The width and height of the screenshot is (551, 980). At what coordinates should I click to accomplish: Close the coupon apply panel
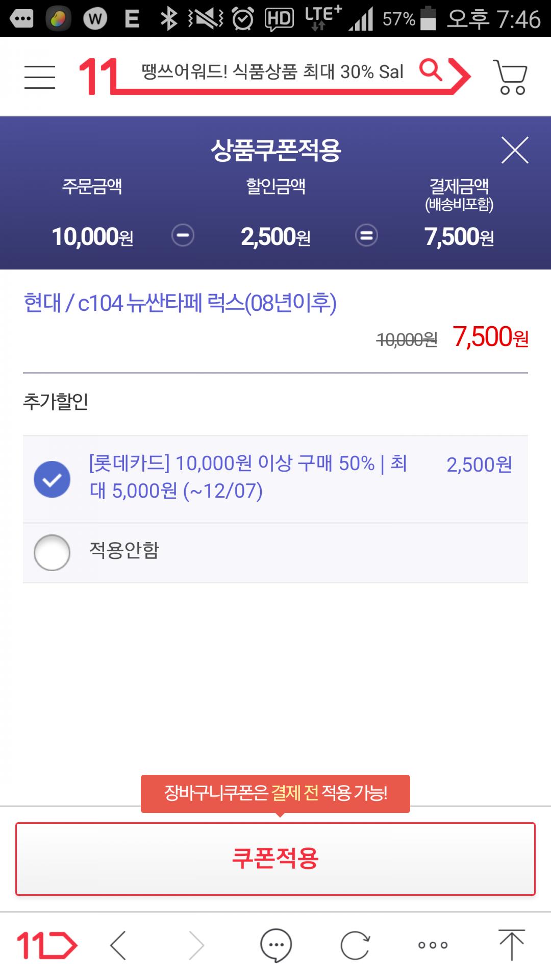tap(514, 150)
